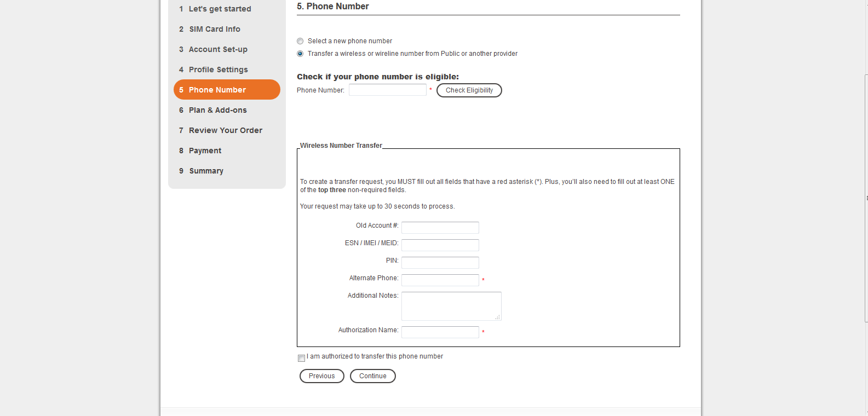Viewport: 868px width, 416px height.
Task: Open step 1 Let's get started
Action: tap(220, 9)
